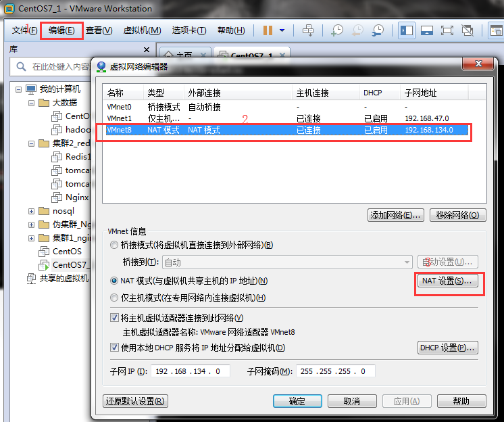Toggle 将主机虚拟适配器连接到此网络 checkbox
The height and width of the screenshot is (422, 504).
point(114,318)
